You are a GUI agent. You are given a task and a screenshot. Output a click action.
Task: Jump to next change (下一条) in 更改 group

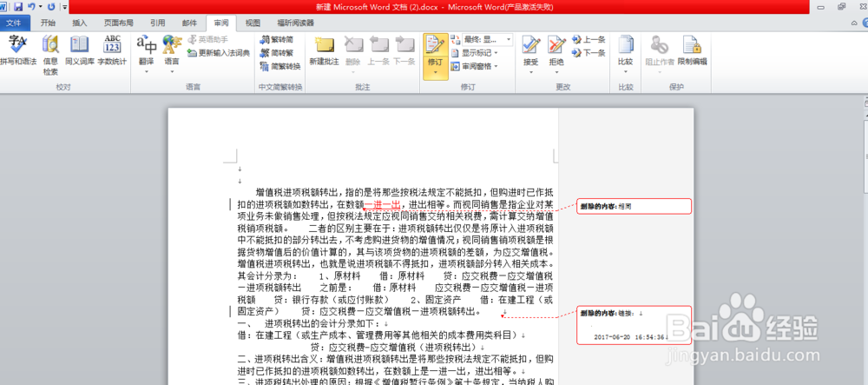(x=589, y=53)
